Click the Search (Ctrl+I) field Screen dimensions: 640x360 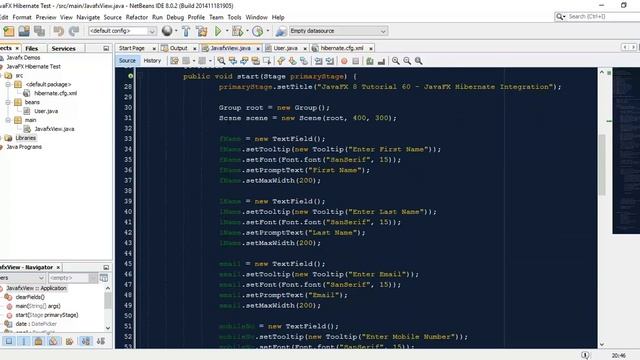pos(602,17)
